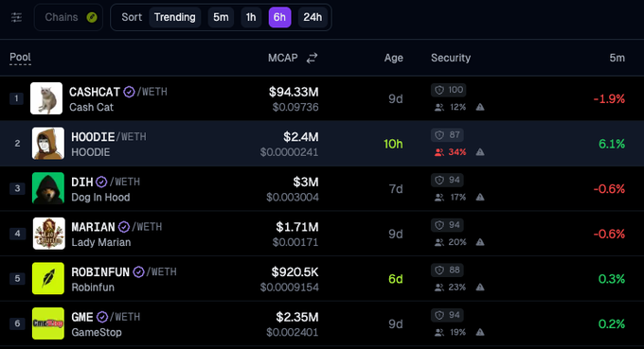Click MARIAN warning triangle icon

(x=480, y=242)
